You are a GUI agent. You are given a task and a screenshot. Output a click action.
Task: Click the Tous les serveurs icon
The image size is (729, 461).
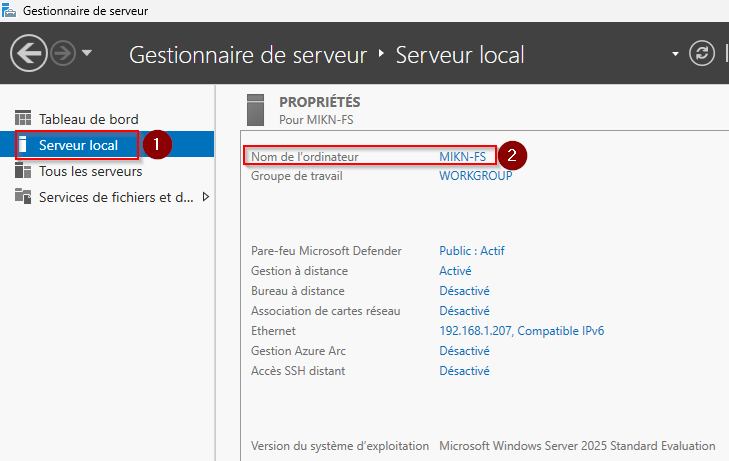23,171
